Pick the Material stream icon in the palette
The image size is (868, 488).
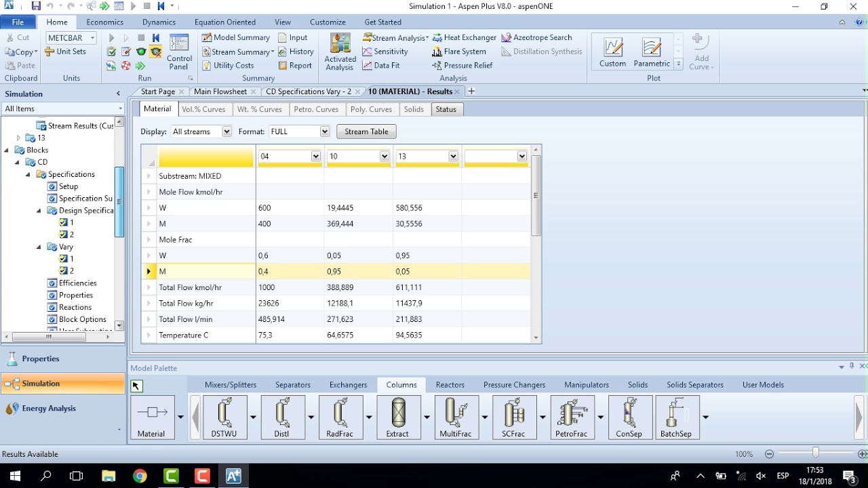152,418
